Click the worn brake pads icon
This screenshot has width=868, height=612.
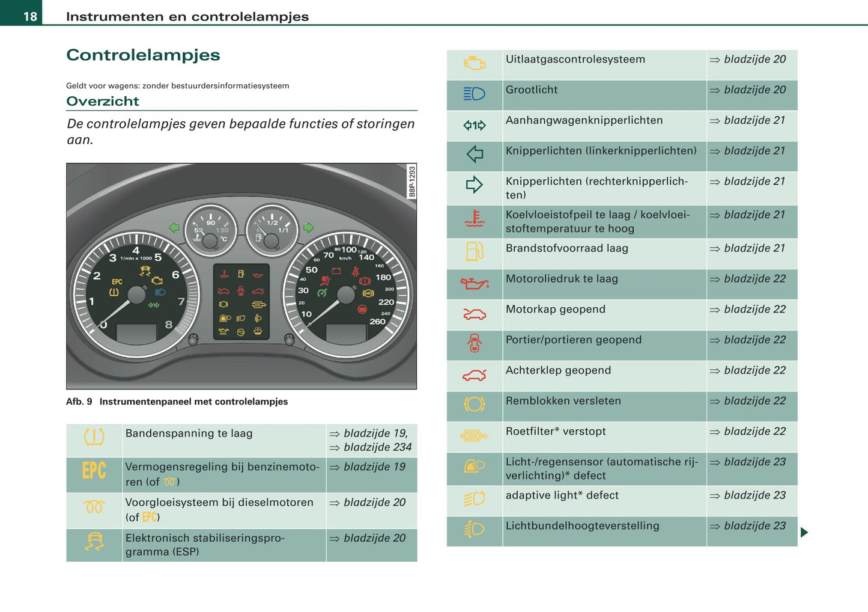[474, 404]
